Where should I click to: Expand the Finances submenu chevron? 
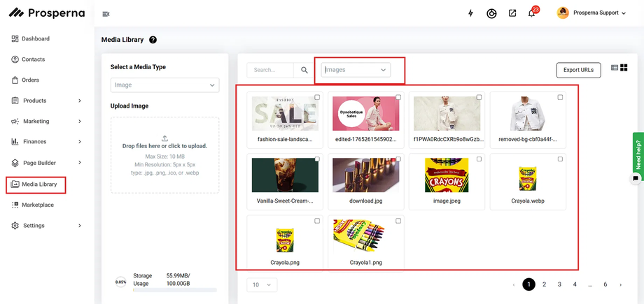[x=80, y=142]
